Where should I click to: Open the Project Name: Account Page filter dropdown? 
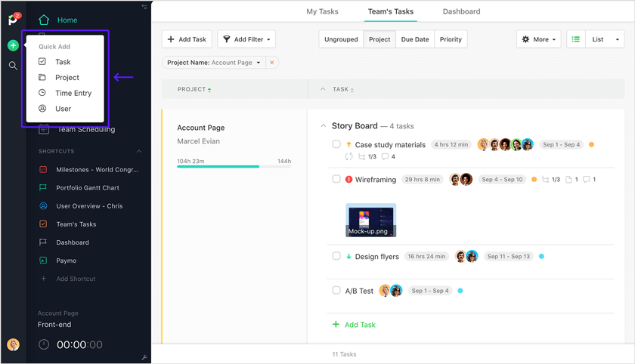213,62
